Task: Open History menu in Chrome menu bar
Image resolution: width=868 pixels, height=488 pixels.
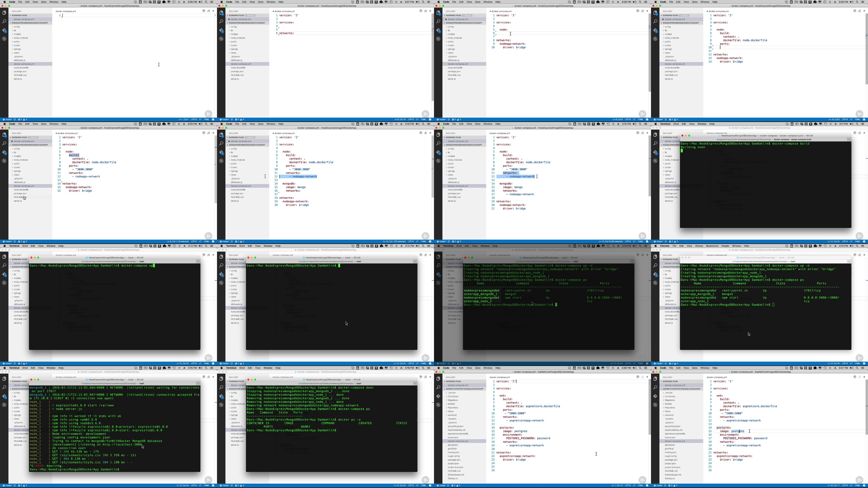Action: [x=699, y=246]
